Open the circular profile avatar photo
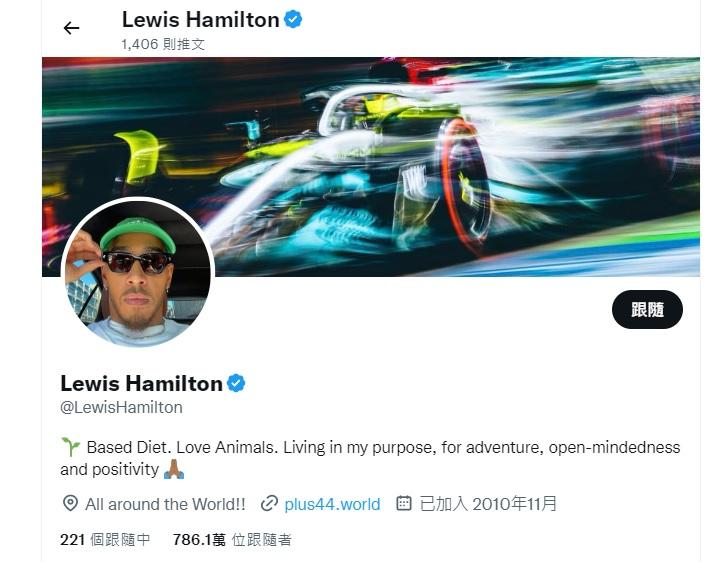Screen dimensions: 723x562 137,273
